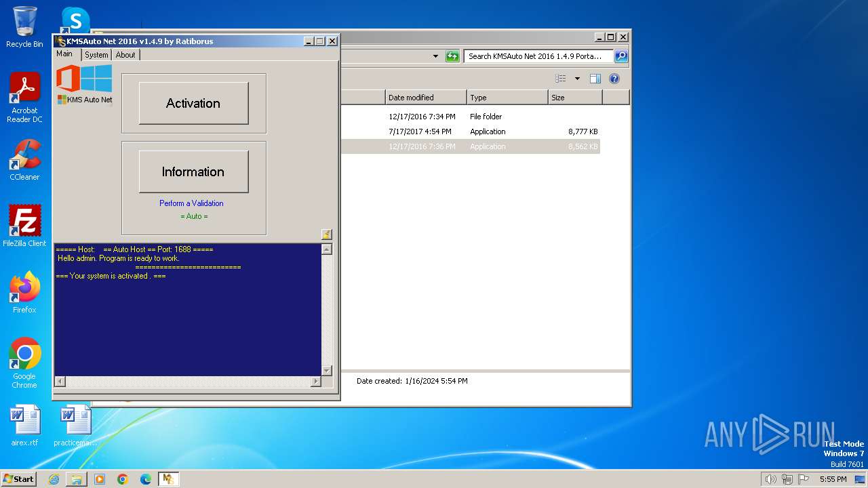868x488 pixels.
Task: Click the search magnifier icon in Explorer
Action: [x=620, y=56]
